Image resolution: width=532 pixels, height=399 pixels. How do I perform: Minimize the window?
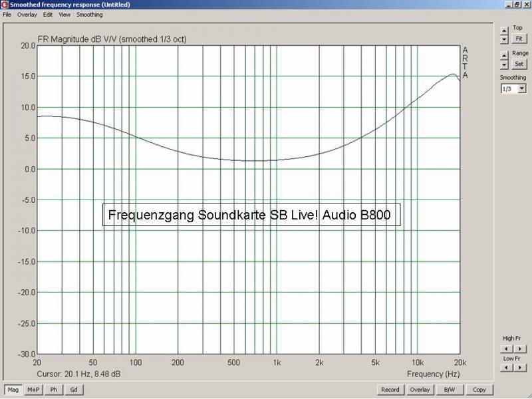point(509,5)
